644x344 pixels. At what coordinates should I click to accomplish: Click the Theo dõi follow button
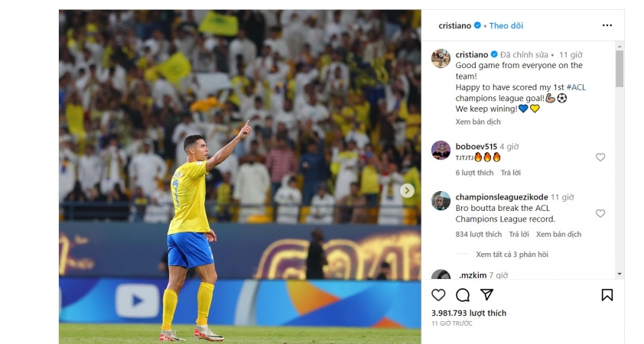[506, 25]
